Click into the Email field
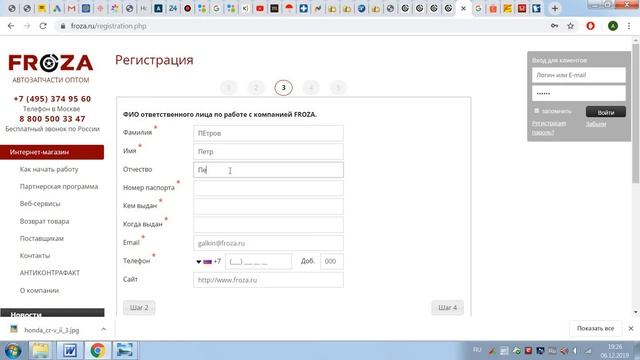Screen dimensions: 640x360 coord(268,243)
